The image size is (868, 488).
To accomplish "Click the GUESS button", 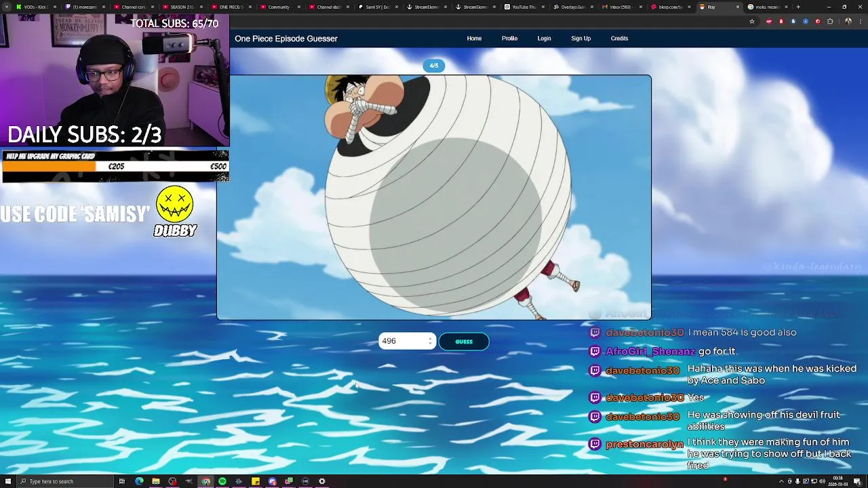I will point(464,342).
